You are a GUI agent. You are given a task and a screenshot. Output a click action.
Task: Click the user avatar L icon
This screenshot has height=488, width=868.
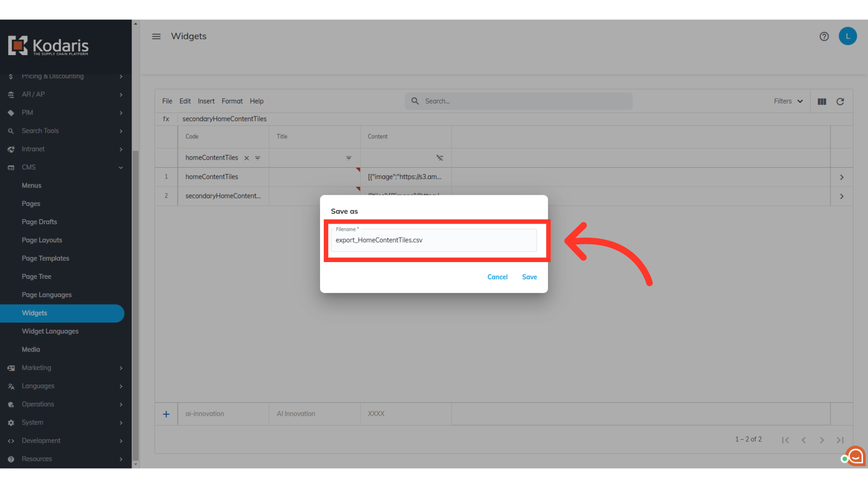(x=848, y=36)
